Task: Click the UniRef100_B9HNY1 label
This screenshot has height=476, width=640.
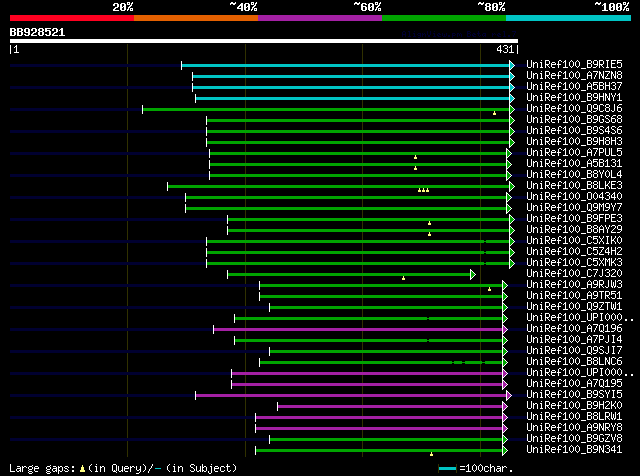Action: [x=574, y=98]
